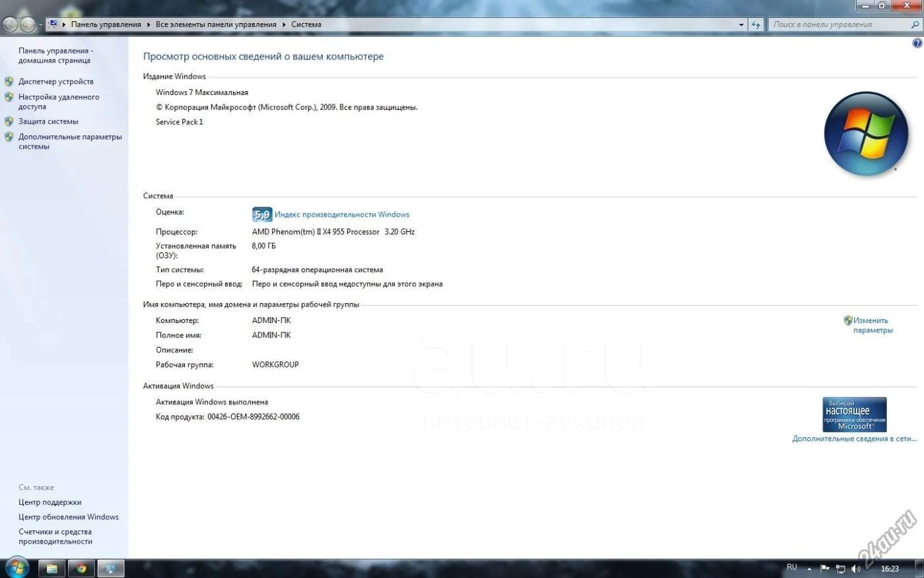Screen dimensions: 924x578
Task: Open Центр поддержки link
Action: point(50,502)
